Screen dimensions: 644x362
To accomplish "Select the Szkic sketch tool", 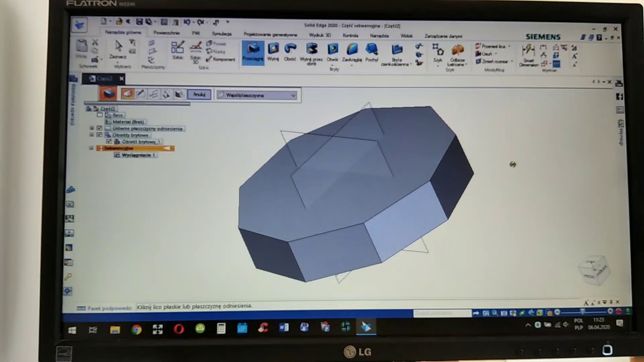I will (x=178, y=51).
